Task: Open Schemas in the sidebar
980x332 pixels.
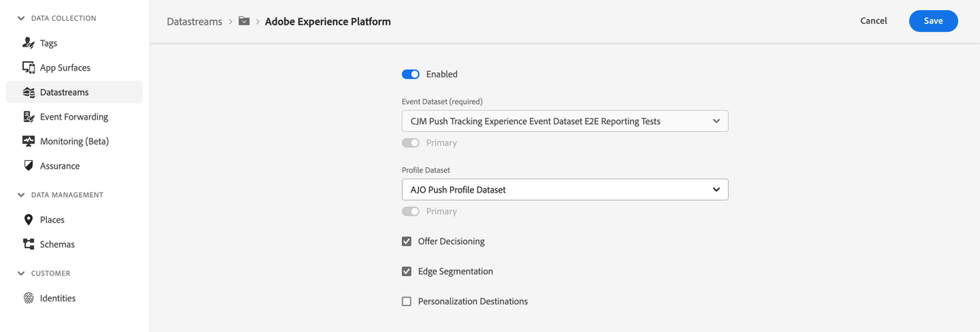Action: click(x=74, y=244)
